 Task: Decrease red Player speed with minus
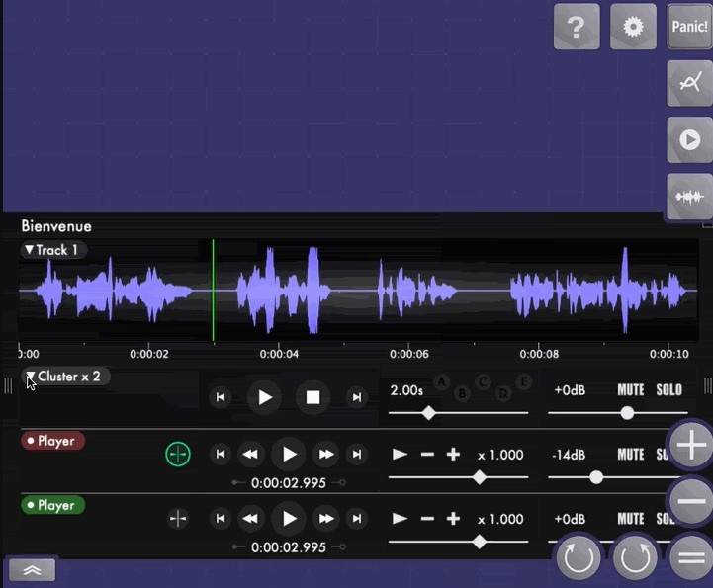[427, 454]
